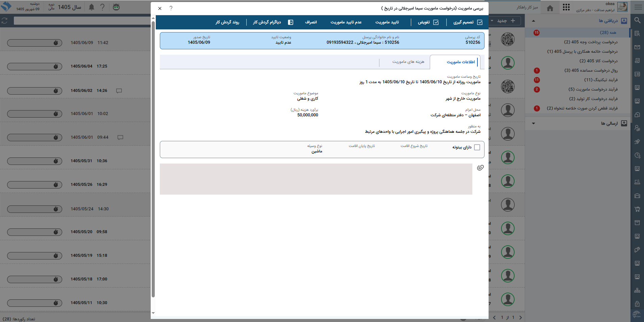Open دیاگرام گردش کار button
The width and height of the screenshot is (644, 322).
tap(273, 22)
